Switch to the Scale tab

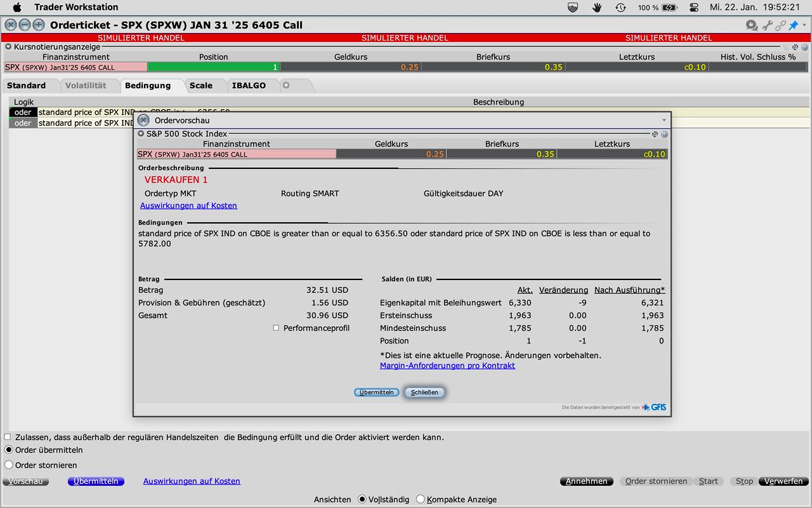(x=200, y=85)
